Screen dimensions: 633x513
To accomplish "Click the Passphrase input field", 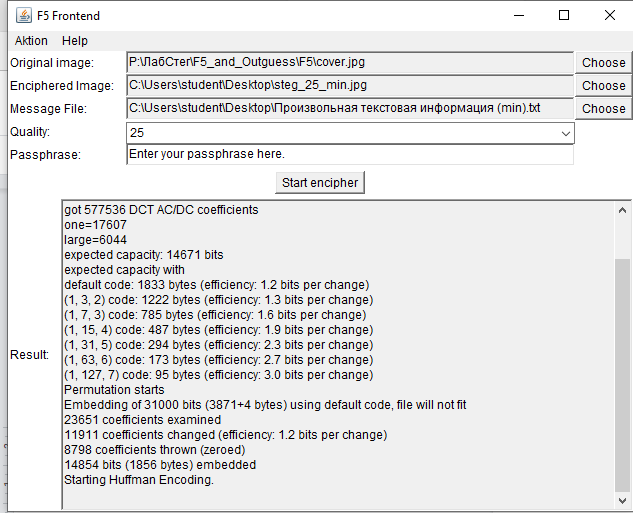I will click(350, 155).
